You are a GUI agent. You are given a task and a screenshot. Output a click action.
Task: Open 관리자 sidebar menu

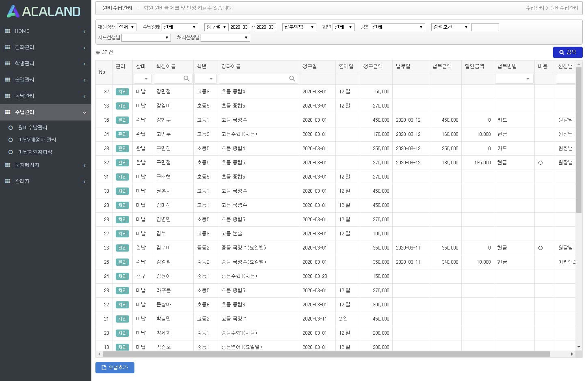click(45, 181)
